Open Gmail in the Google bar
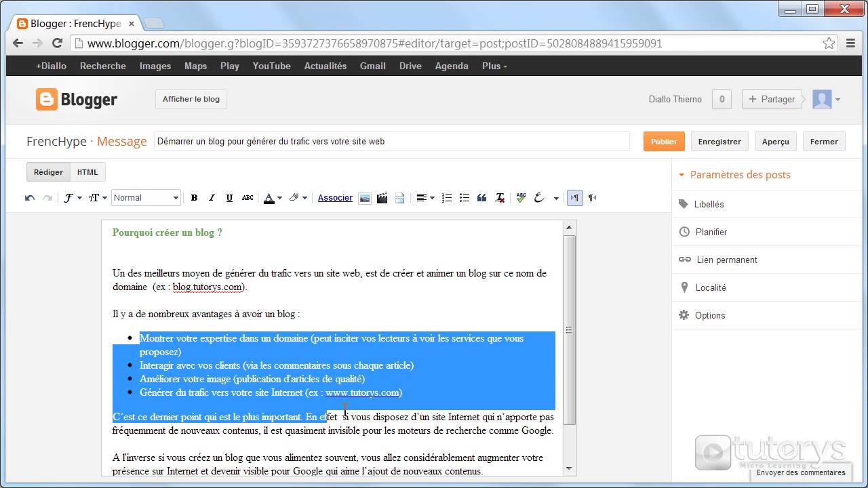868x488 pixels. pos(373,66)
